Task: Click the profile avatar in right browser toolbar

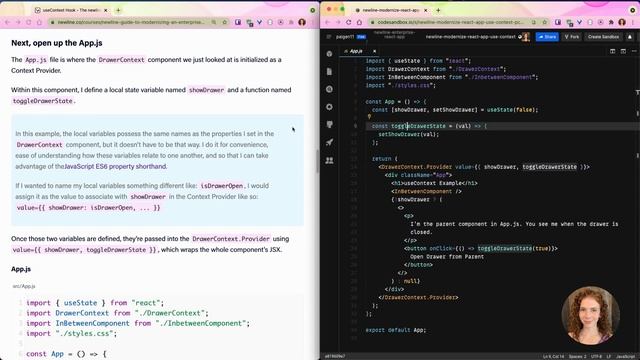Action: coord(622,22)
